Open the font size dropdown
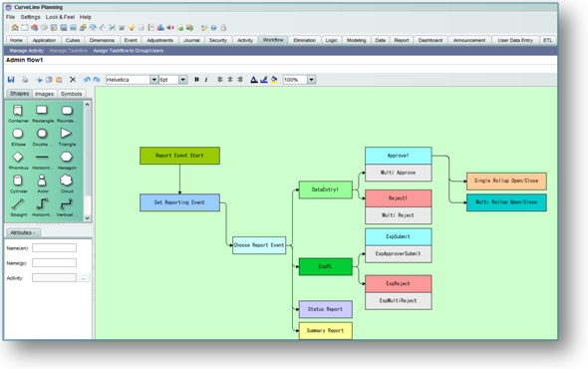588x369 pixels. pos(182,80)
